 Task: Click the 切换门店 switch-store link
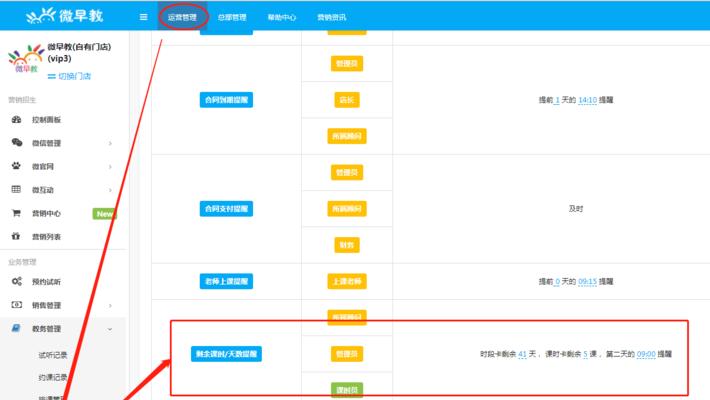tap(74, 76)
